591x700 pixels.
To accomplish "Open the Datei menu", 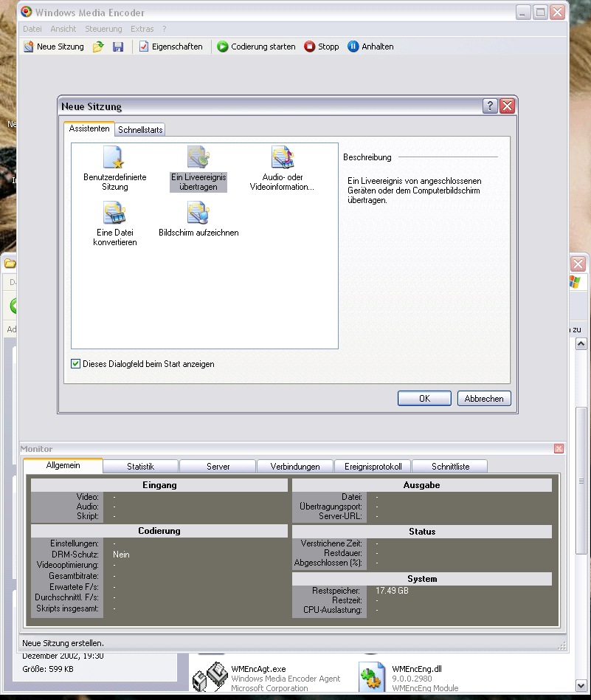I will [x=32, y=29].
